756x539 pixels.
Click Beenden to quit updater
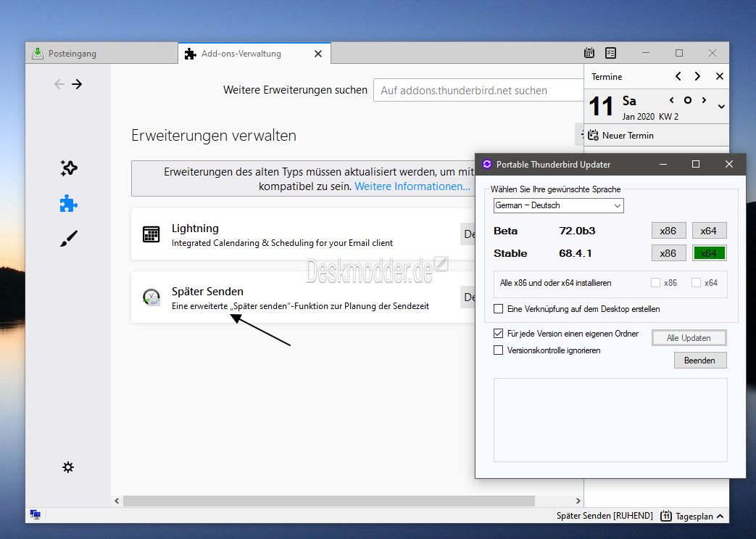tap(700, 361)
